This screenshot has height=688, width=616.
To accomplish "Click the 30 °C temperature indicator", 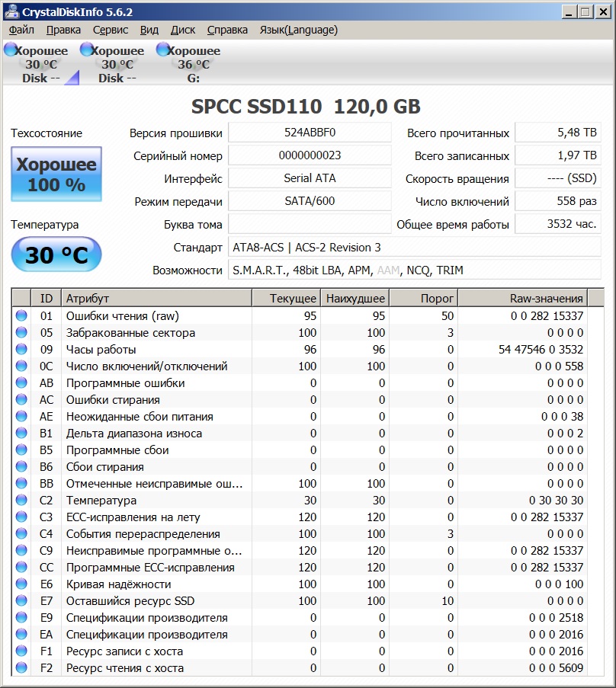I will click(56, 254).
